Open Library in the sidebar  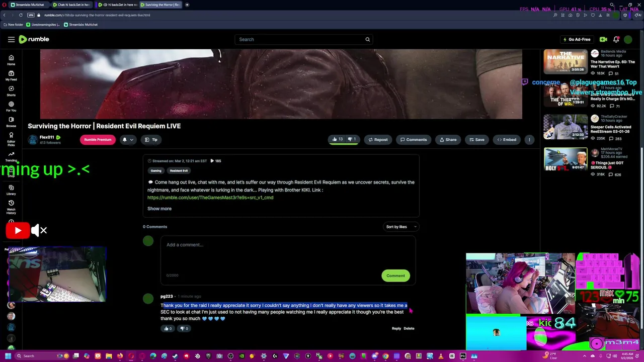coord(11,190)
